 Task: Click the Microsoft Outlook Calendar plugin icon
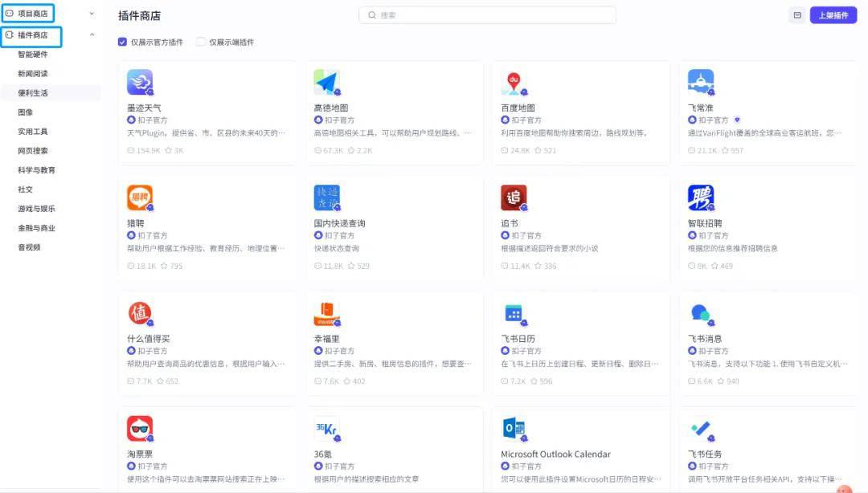[514, 428]
